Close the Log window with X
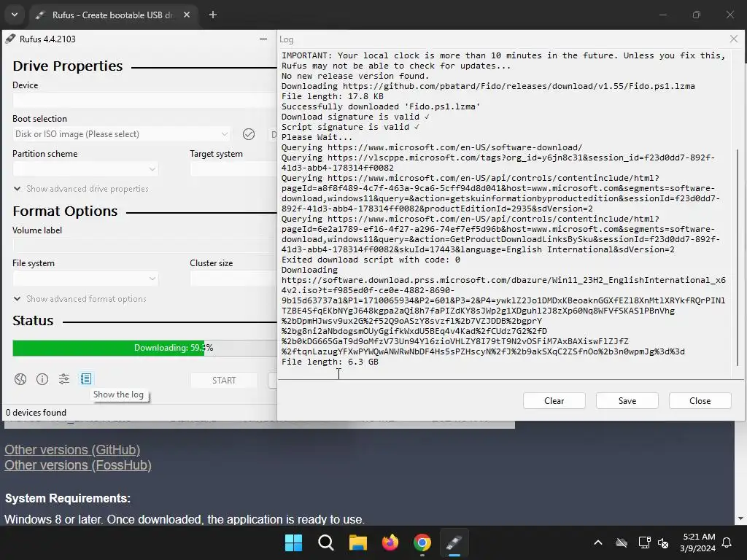This screenshot has height=560, width=747. pos(734,39)
